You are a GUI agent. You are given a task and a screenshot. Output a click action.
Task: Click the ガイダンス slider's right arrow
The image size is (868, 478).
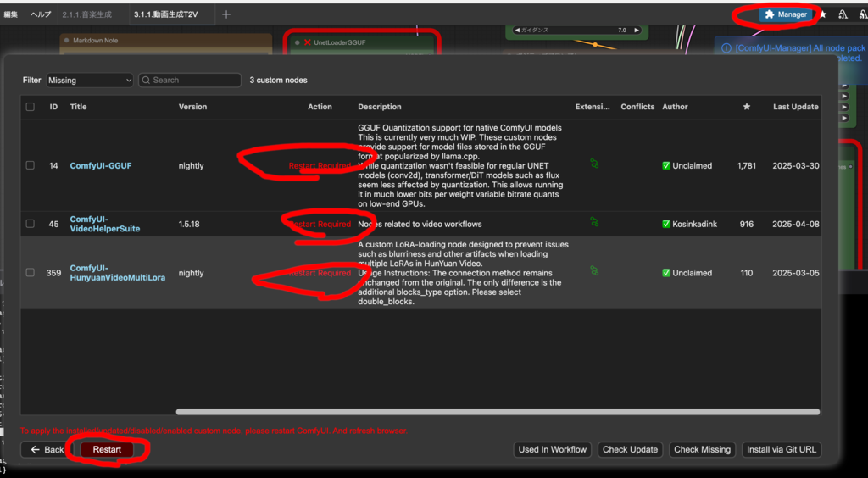pyautogui.click(x=637, y=31)
